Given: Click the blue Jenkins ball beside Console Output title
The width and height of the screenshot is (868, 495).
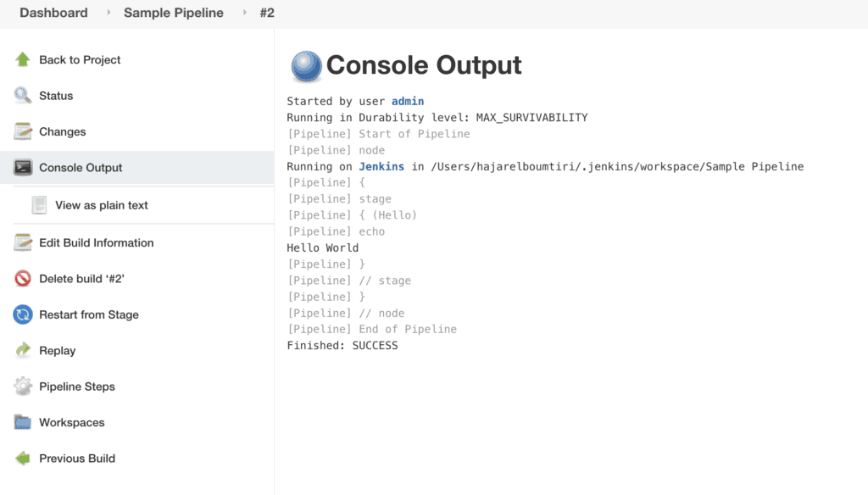Looking at the screenshot, I should (x=306, y=65).
